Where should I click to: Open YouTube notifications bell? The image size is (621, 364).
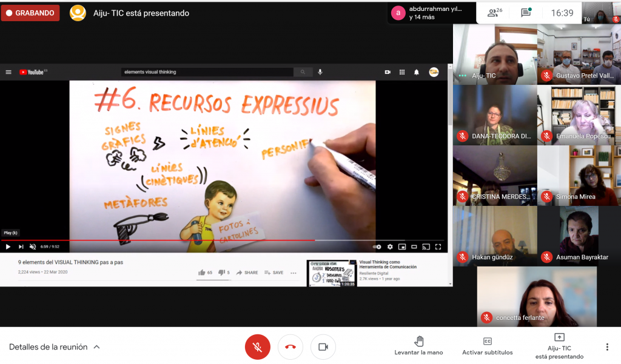416,72
